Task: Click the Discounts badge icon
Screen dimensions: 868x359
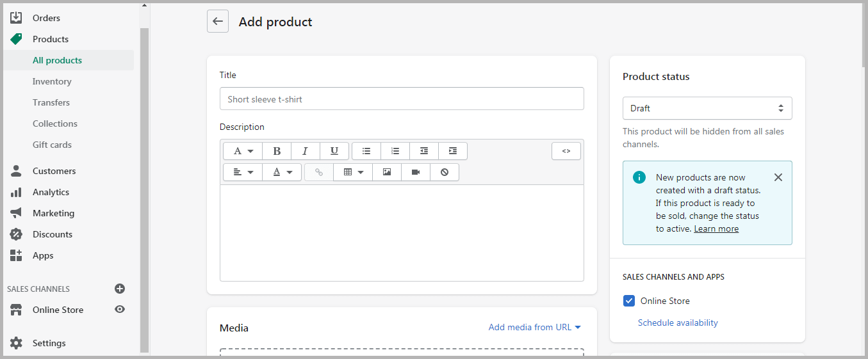Action: [x=16, y=234]
